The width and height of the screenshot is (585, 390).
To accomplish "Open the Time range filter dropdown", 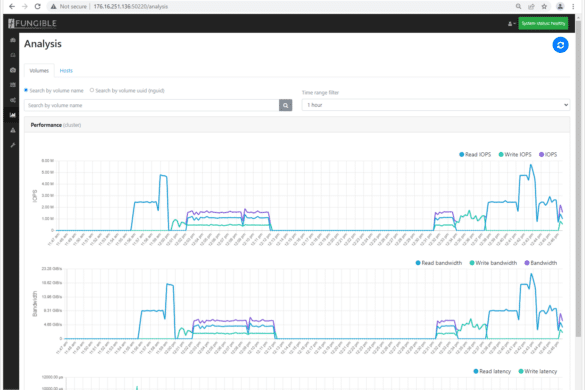I will pyautogui.click(x=436, y=105).
